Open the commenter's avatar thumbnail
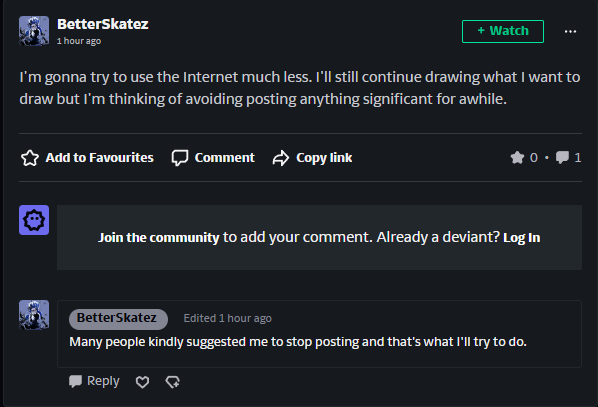Viewport: 598px width, 407px height. [x=34, y=315]
